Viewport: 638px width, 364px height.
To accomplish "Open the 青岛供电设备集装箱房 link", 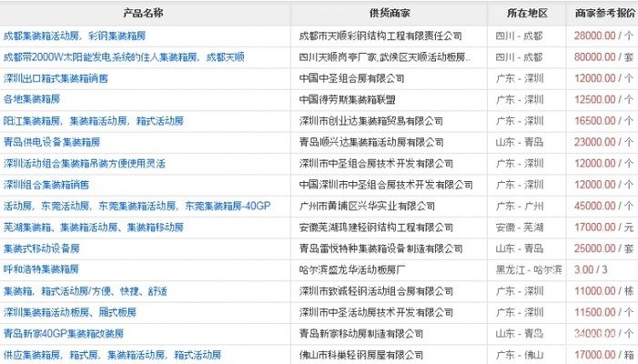I will 52,142.
